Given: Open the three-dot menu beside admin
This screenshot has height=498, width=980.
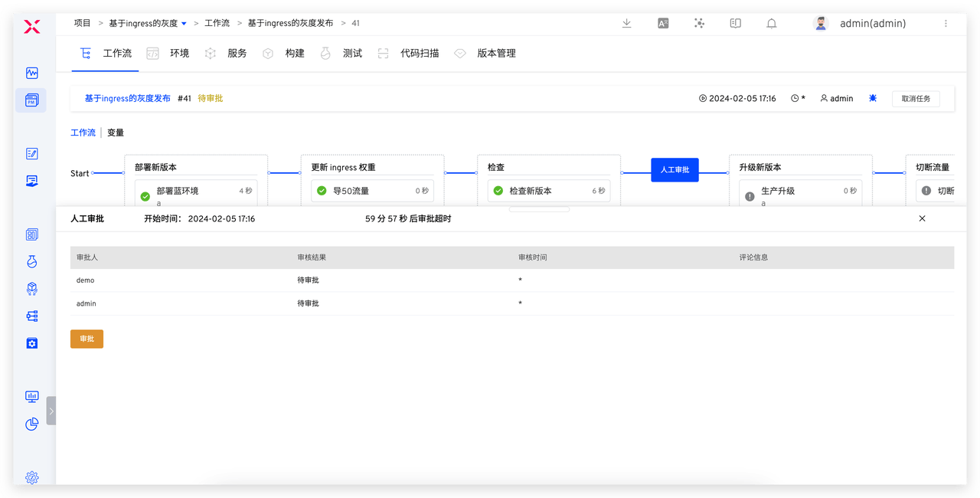Looking at the screenshot, I should pos(946,24).
